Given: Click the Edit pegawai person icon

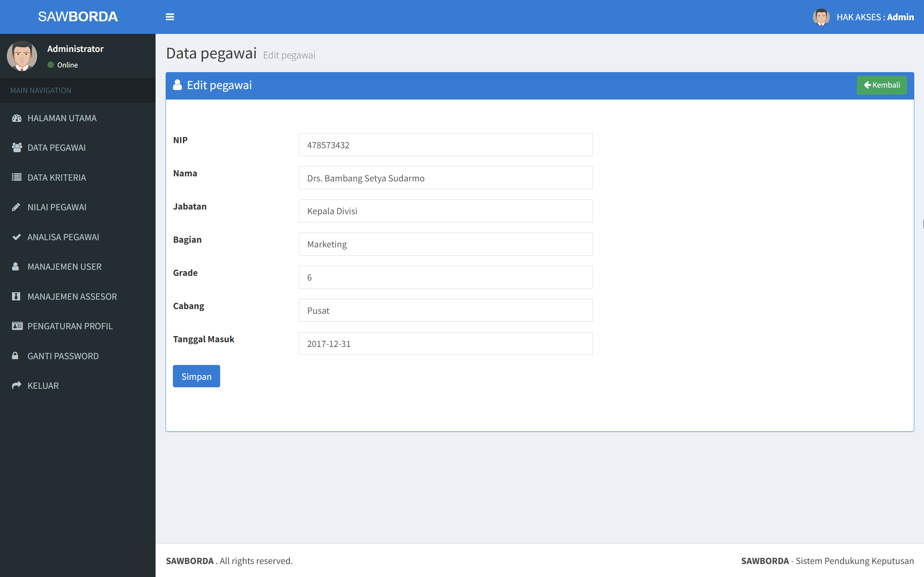Looking at the screenshot, I should pos(178,85).
